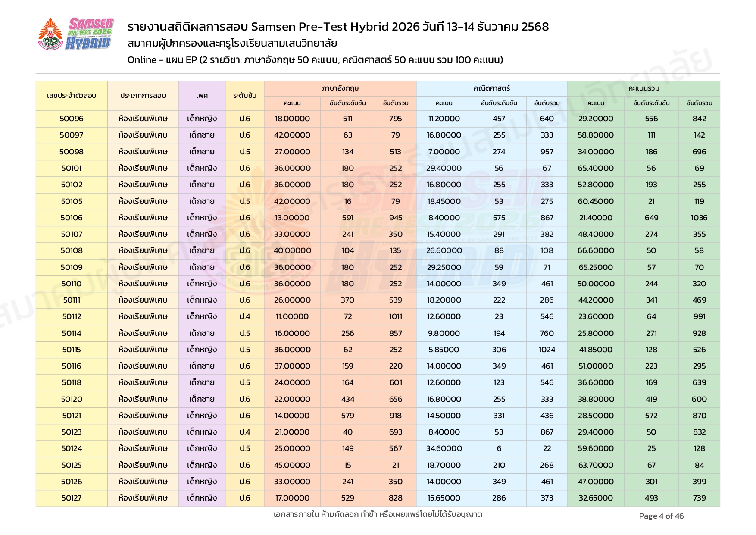
Task: Click the Page 4 of 46 indicator
Action: [661, 516]
